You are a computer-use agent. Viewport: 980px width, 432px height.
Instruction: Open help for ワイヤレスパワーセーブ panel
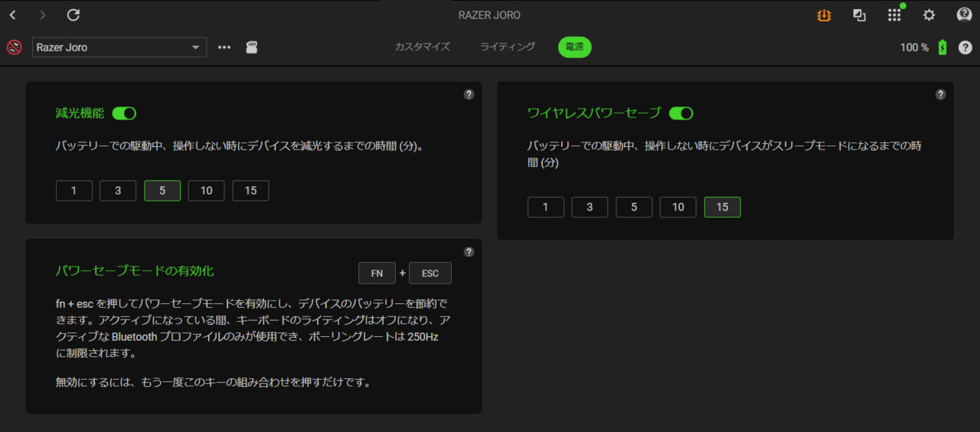point(940,95)
